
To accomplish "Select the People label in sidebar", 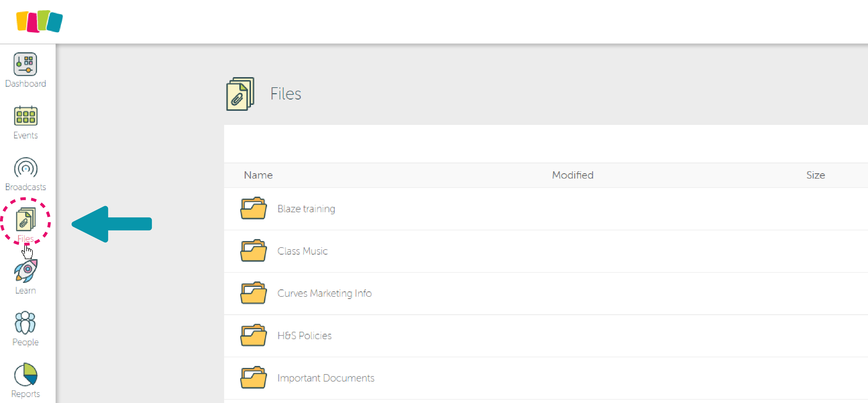I will (26, 342).
